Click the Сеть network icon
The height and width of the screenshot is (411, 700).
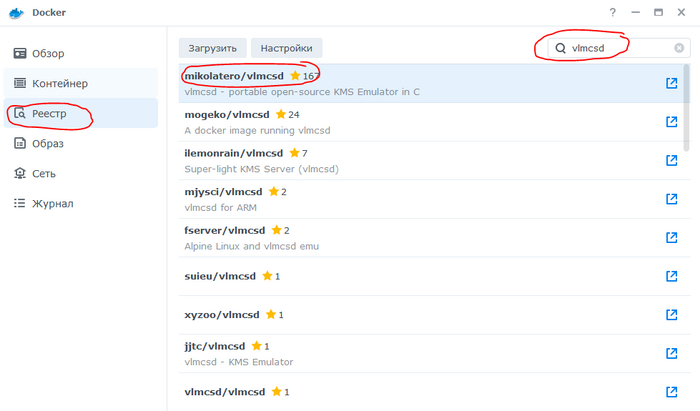click(x=20, y=173)
